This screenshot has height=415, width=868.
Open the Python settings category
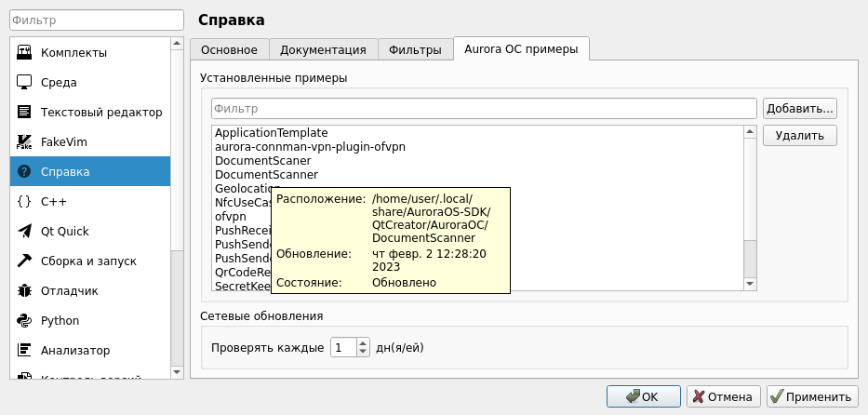coord(60,320)
